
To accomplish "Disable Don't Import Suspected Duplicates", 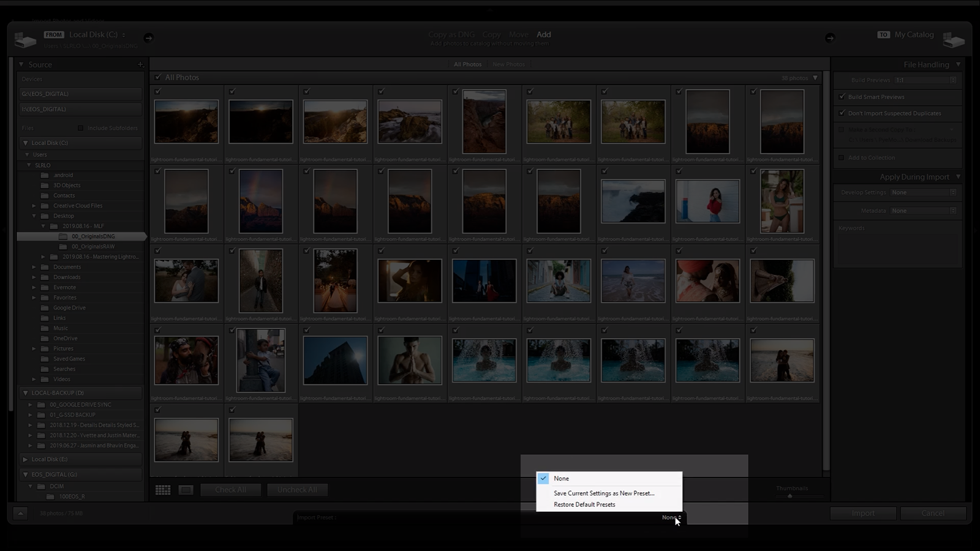I will [842, 113].
